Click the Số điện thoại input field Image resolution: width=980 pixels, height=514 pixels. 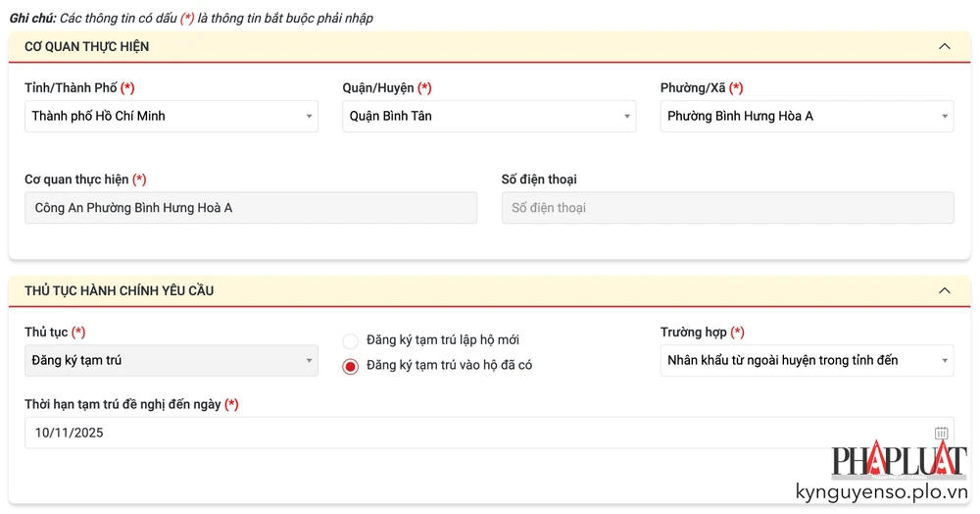click(727, 208)
